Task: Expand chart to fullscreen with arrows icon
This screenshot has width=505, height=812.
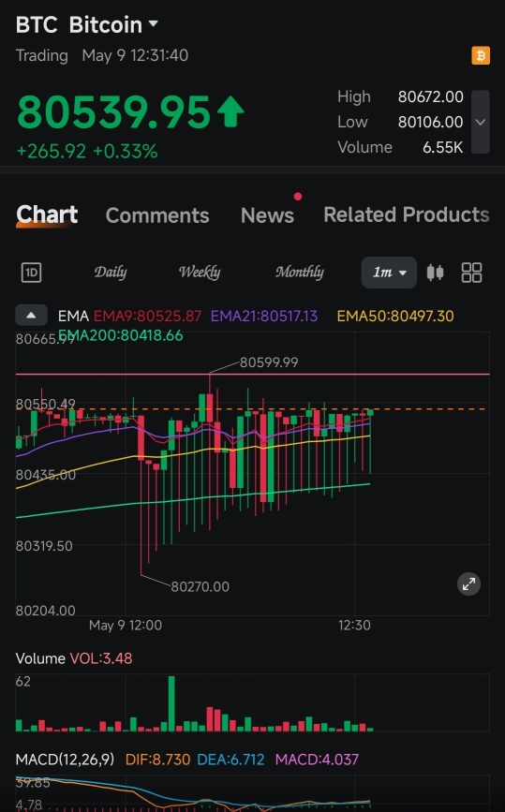Action: (468, 584)
